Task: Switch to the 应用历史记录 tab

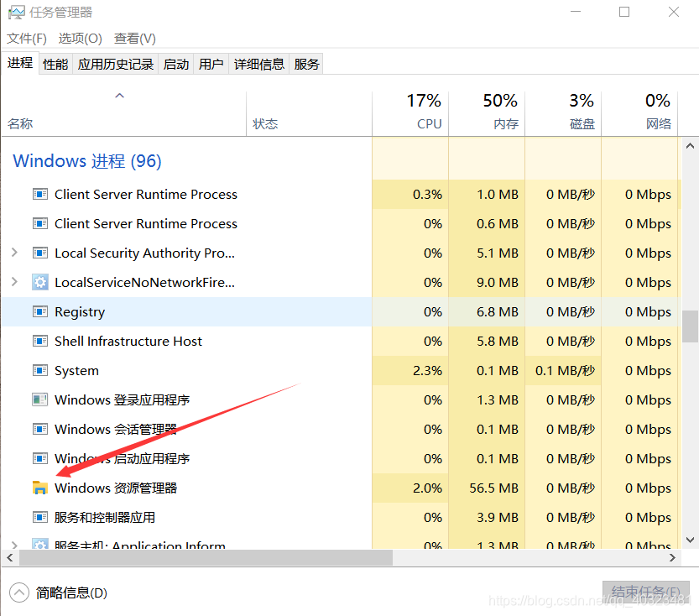Action: [x=116, y=64]
